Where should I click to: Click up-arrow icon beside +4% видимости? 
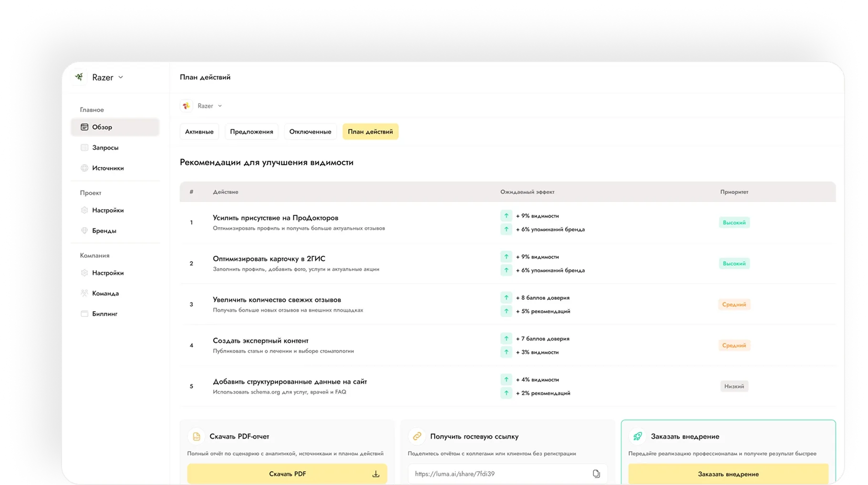pyautogui.click(x=506, y=380)
